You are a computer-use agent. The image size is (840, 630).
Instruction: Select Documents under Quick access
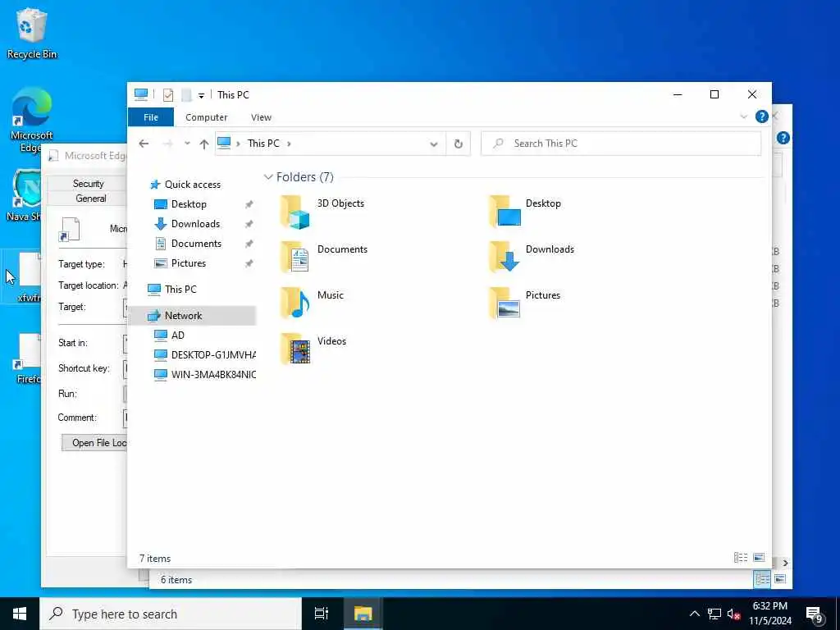[x=196, y=244]
